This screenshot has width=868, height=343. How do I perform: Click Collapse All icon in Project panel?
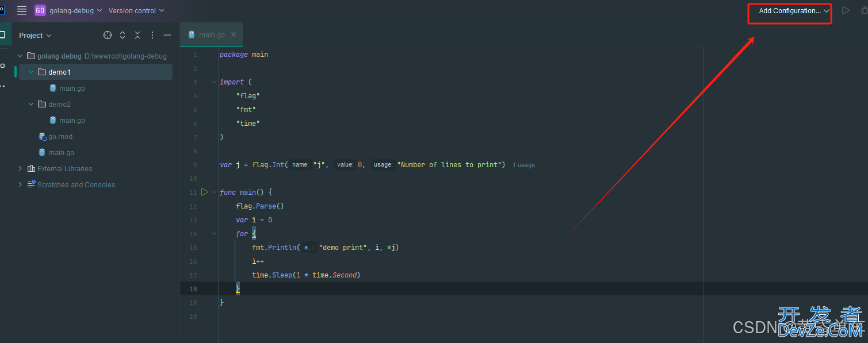[x=137, y=35]
